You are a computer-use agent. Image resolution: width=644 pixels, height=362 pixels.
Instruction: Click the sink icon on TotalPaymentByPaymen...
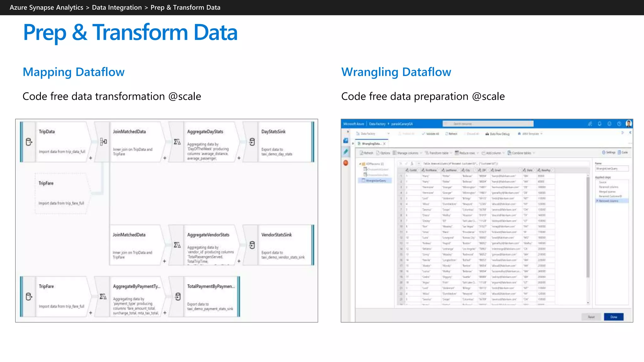click(178, 296)
